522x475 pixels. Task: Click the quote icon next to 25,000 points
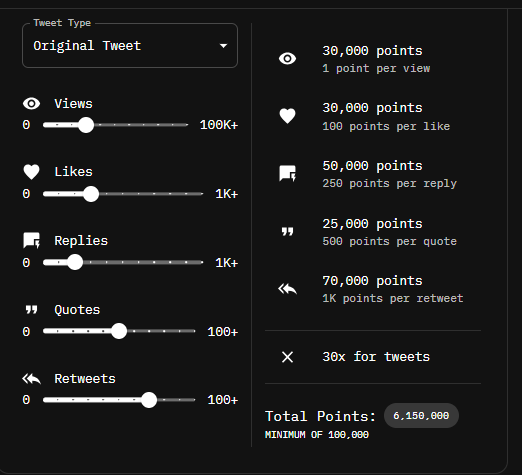[287, 231]
